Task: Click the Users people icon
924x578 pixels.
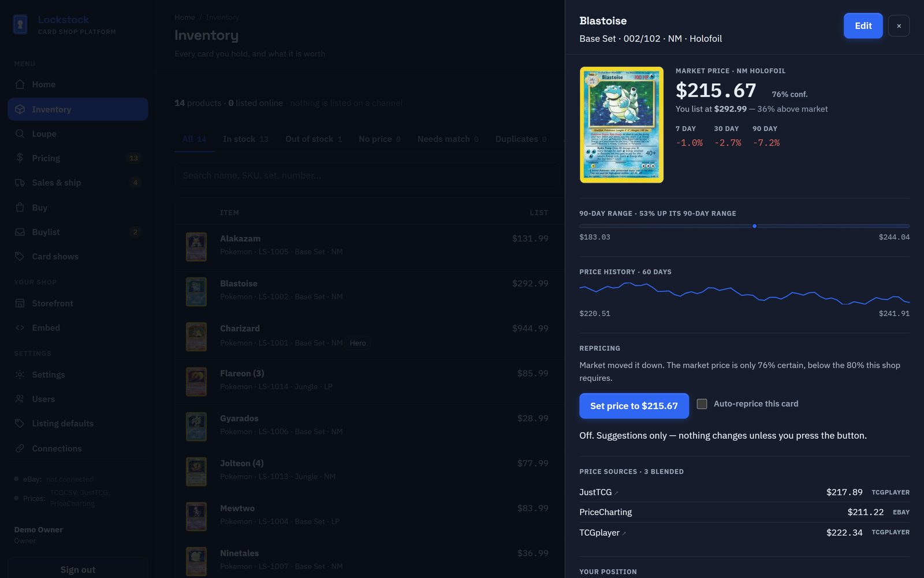Action: click(20, 399)
